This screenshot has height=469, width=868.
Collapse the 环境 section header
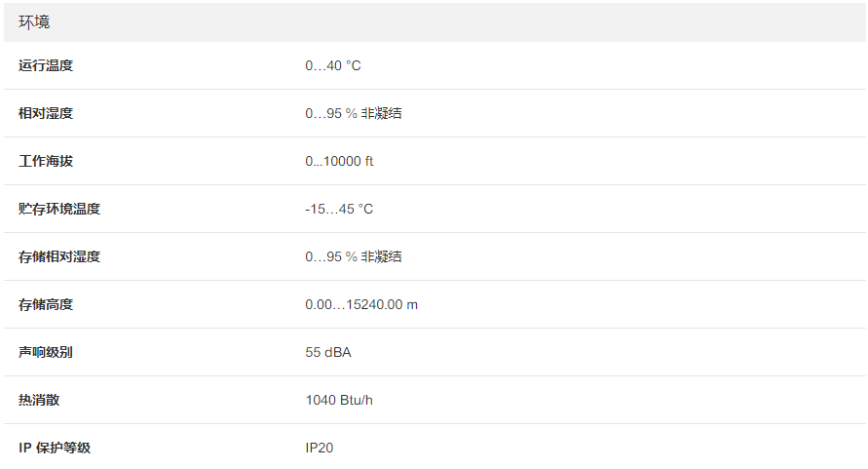click(x=35, y=21)
